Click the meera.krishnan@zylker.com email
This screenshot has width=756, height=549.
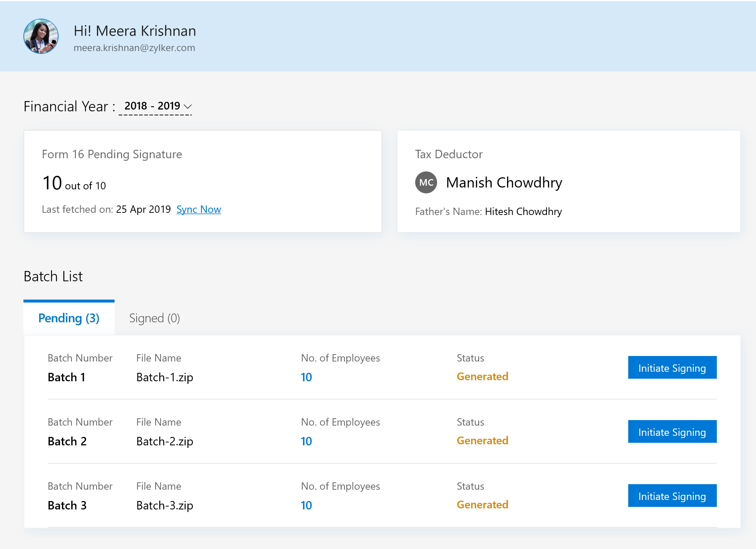(134, 48)
